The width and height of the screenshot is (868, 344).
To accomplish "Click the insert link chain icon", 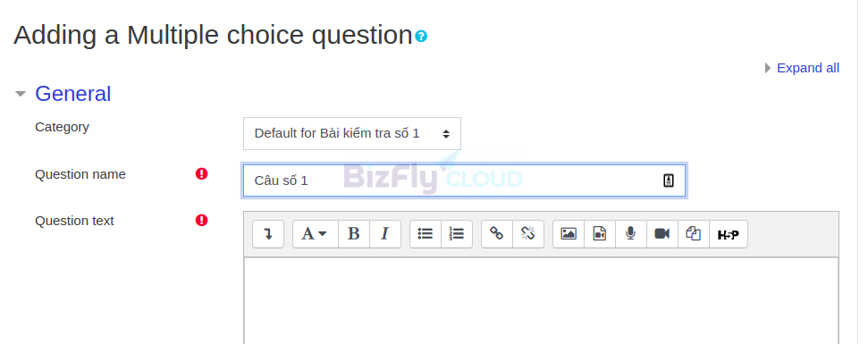I will pos(496,234).
